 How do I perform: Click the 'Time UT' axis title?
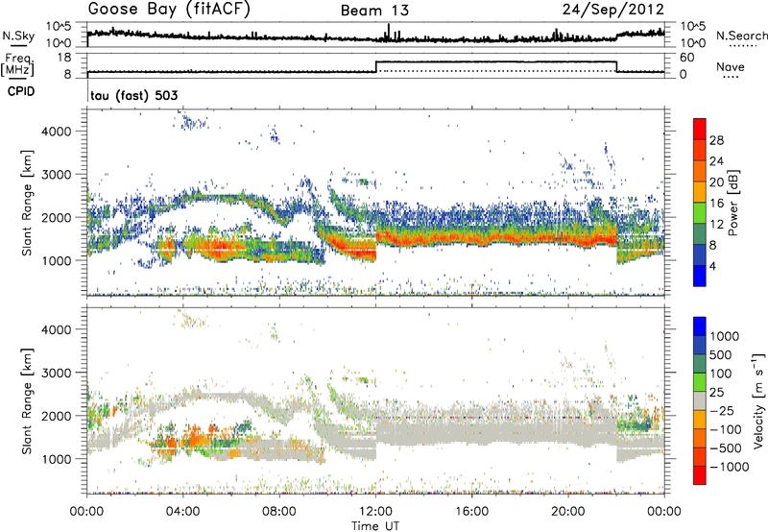(375, 526)
